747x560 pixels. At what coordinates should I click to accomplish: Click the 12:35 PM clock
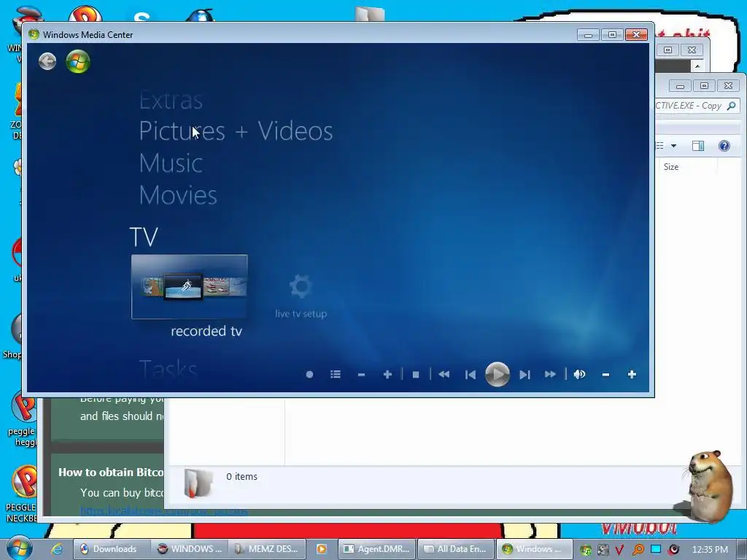710,549
